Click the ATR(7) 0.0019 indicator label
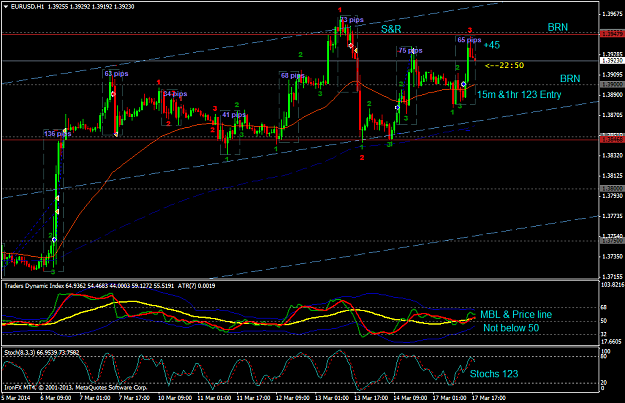625x403 pixels. point(196,286)
